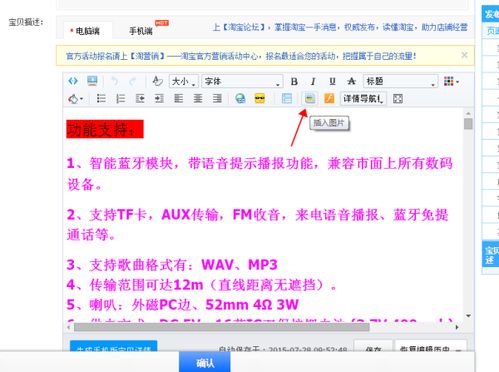Click the preview monitor icon

pyautogui.click(x=92, y=81)
